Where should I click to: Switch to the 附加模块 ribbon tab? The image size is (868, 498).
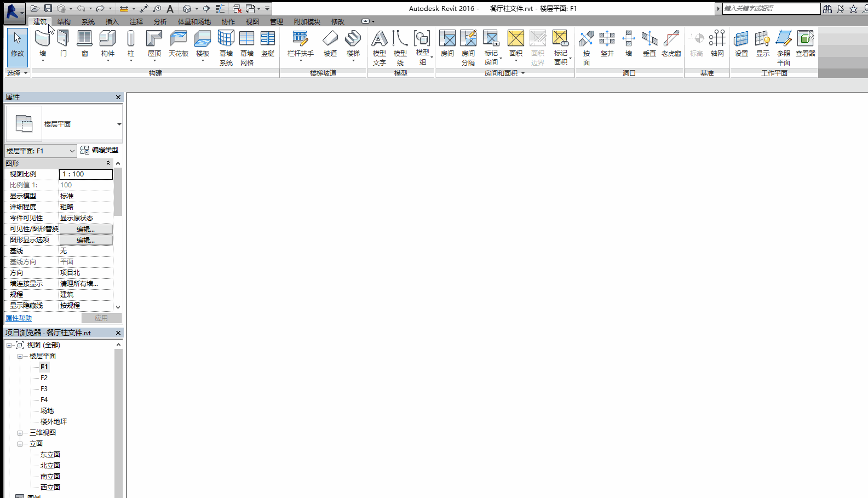point(307,22)
